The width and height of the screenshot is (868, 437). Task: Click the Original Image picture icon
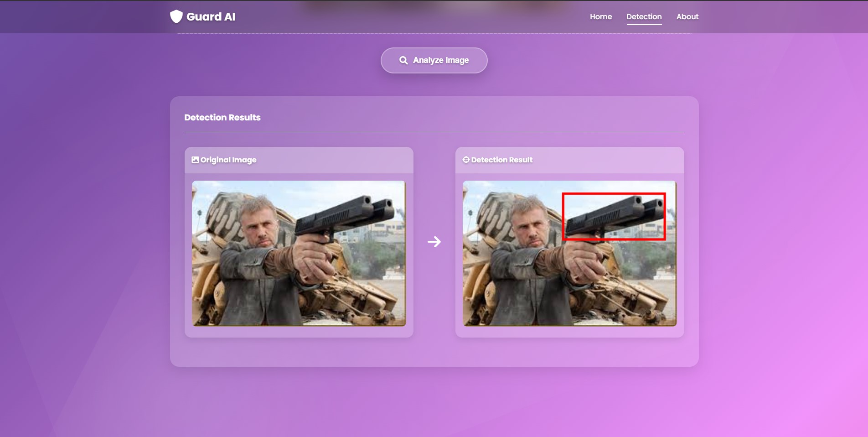[x=195, y=160]
